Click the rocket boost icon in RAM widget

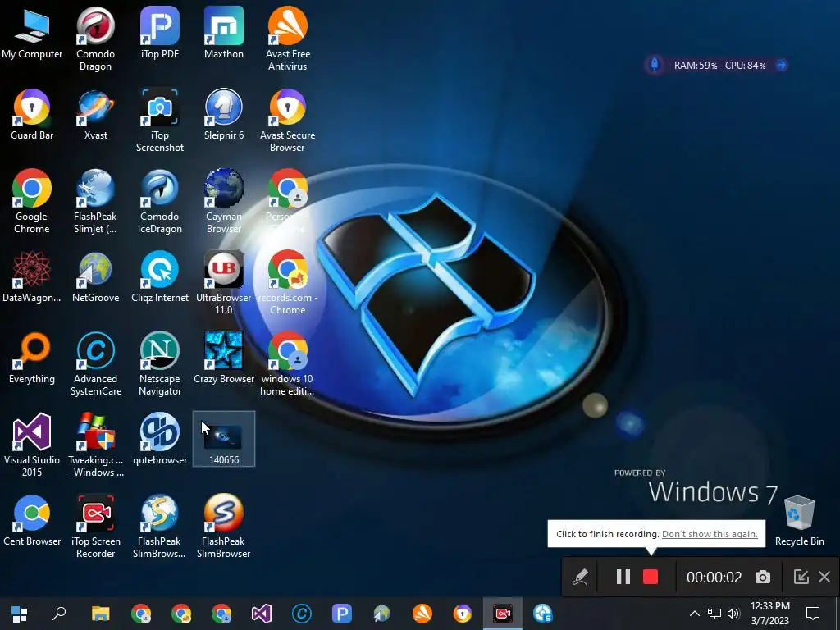[655, 65]
